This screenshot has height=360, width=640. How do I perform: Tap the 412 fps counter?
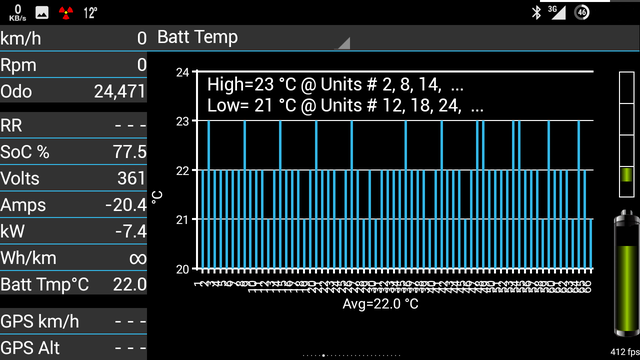tap(624, 352)
